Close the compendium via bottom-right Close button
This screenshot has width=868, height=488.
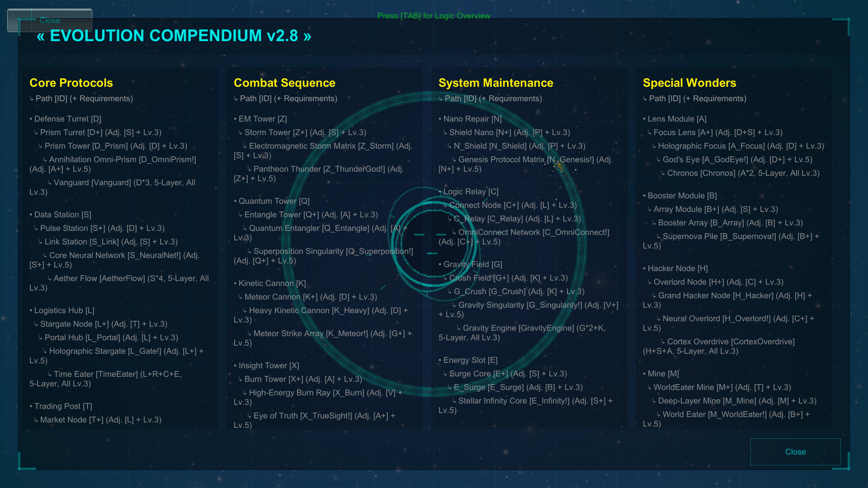click(795, 451)
